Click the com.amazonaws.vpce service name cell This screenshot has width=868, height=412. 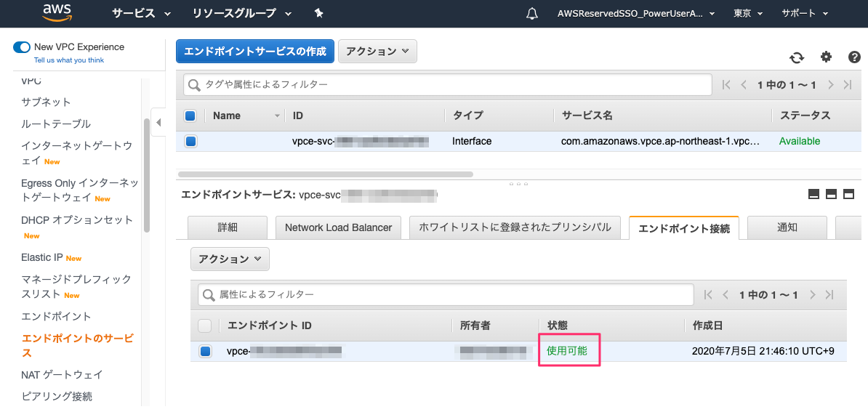[x=660, y=142]
